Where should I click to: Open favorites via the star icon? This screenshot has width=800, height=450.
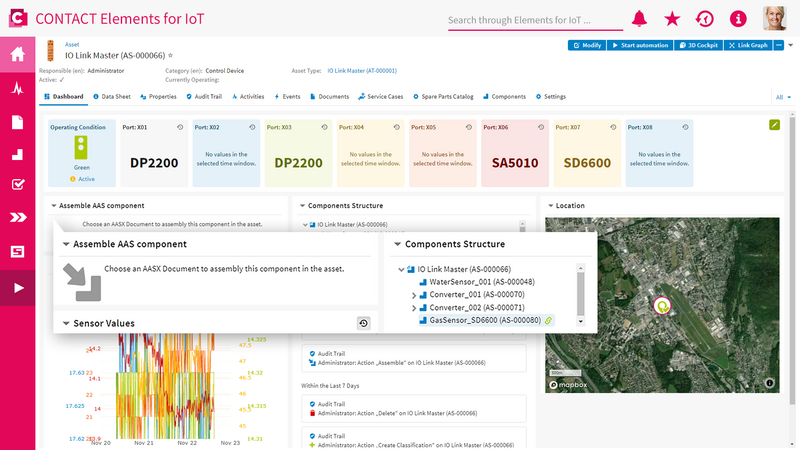672,19
